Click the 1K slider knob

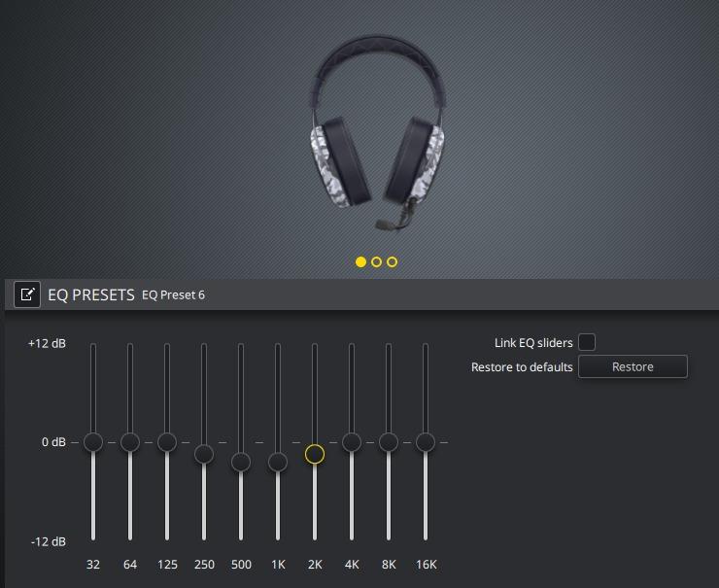278,463
